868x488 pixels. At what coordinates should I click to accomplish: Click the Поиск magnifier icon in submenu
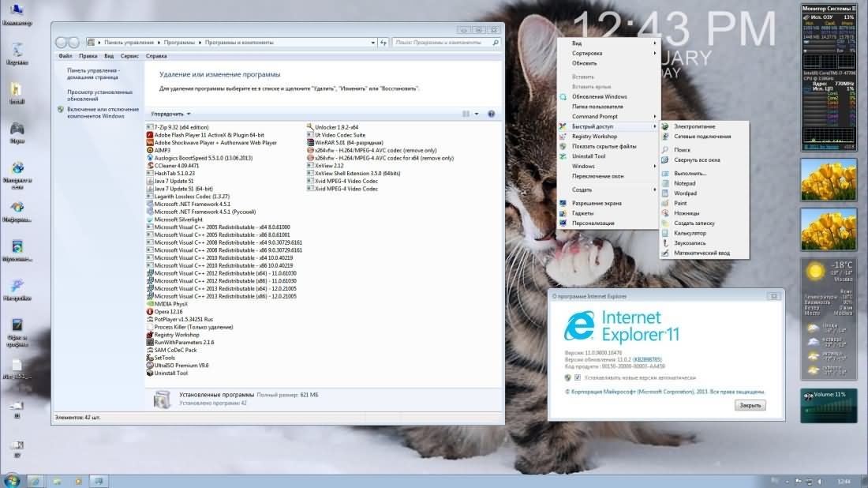click(665, 149)
